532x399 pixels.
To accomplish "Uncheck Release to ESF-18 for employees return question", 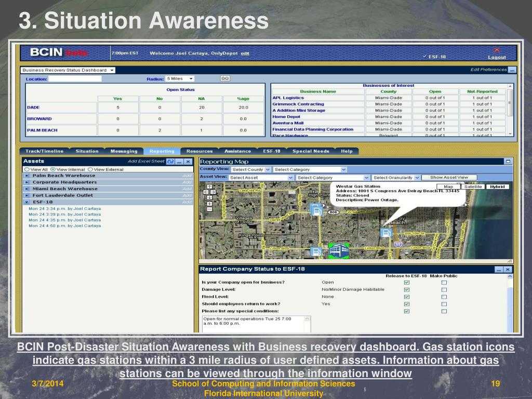I will click(x=407, y=304).
